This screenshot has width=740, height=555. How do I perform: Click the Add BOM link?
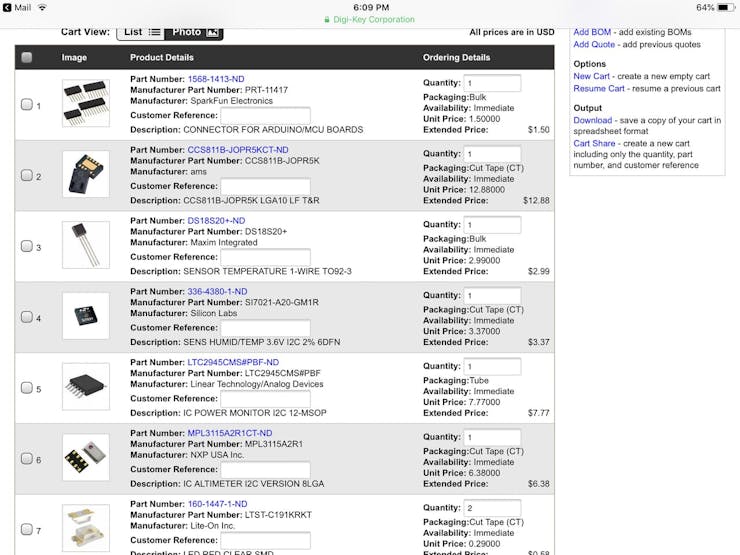(592, 32)
